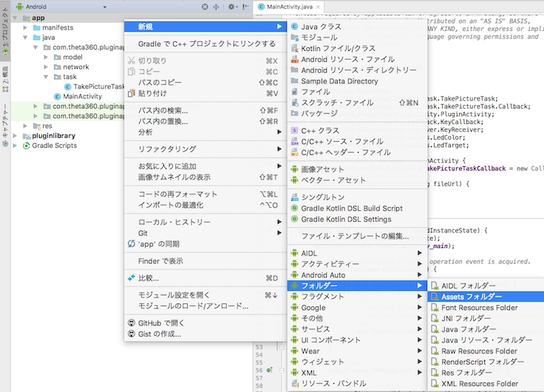Click GitHub で開く menu item

click(x=161, y=323)
